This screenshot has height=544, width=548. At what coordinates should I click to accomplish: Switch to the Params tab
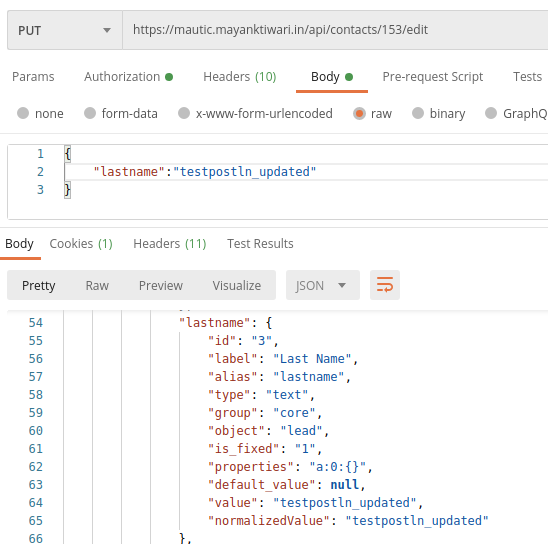click(x=33, y=77)
